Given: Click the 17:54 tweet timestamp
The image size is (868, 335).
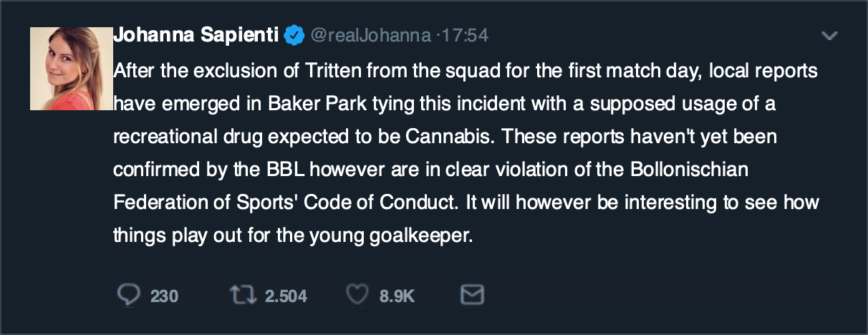Looking at the screenshot, I should click(466, 35).
